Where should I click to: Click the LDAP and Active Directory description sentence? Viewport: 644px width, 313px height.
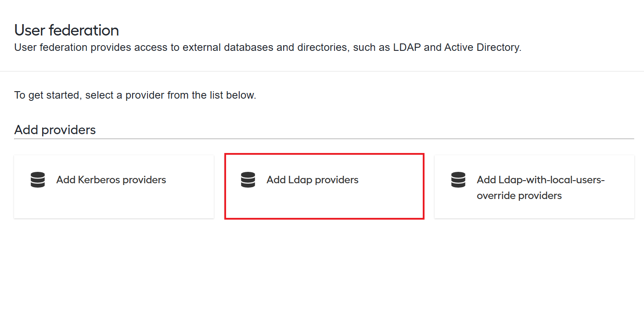[x=268, y=47]
